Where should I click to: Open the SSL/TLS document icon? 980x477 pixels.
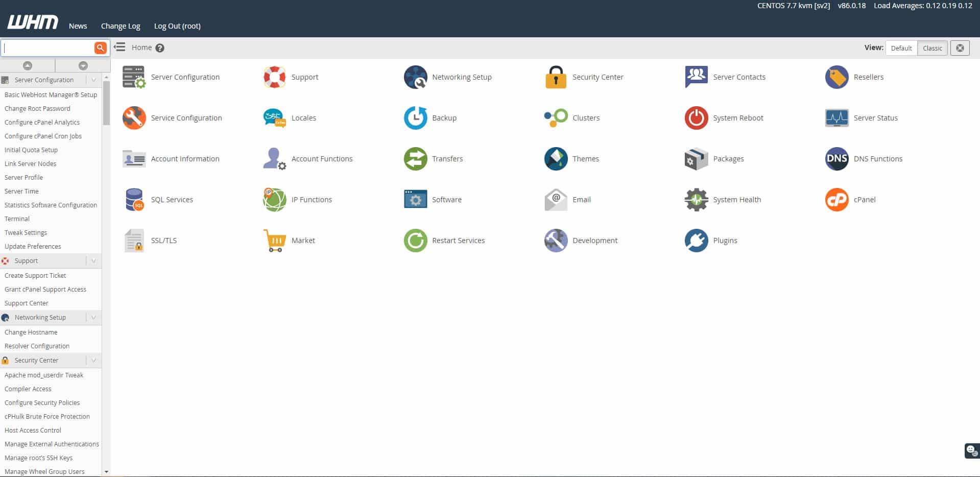point(134,241)
